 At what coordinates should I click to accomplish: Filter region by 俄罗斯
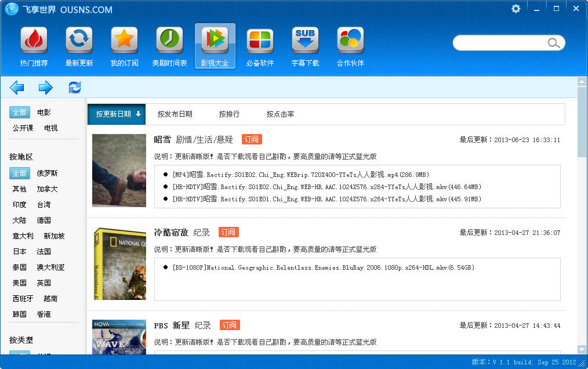47,173
